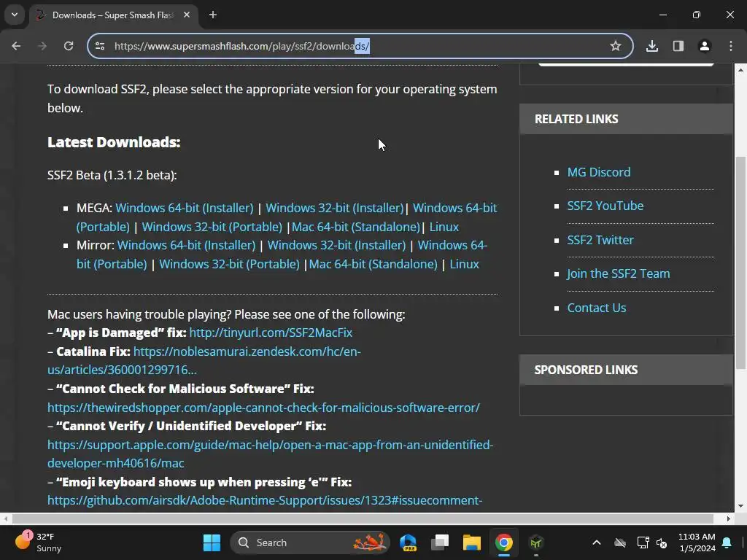Open Chrome three-dot menu

click(731, 46)
